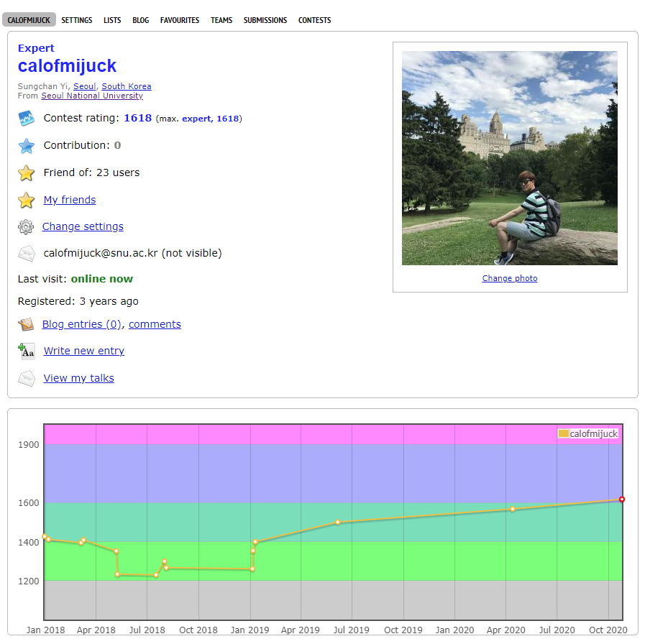Click the Jan 2018 x-axis label
The width and height of the screenshot is (645, 644).
(x=45, y=630)
